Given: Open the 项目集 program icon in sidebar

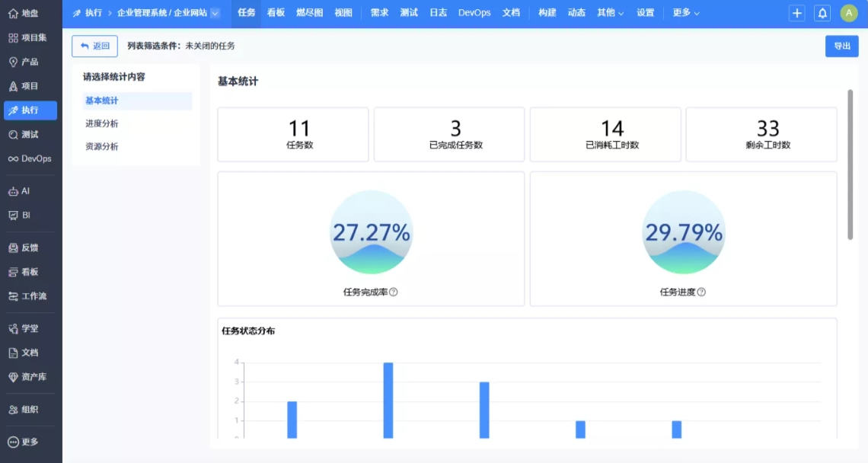Looking at the screenshot, I should pos(13,37).
